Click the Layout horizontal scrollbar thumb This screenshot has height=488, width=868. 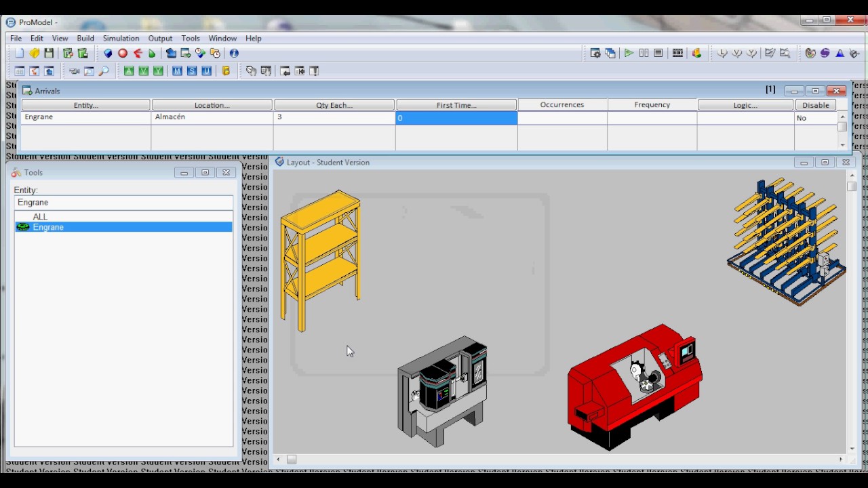pyautogui.click(x=292, y=460)
